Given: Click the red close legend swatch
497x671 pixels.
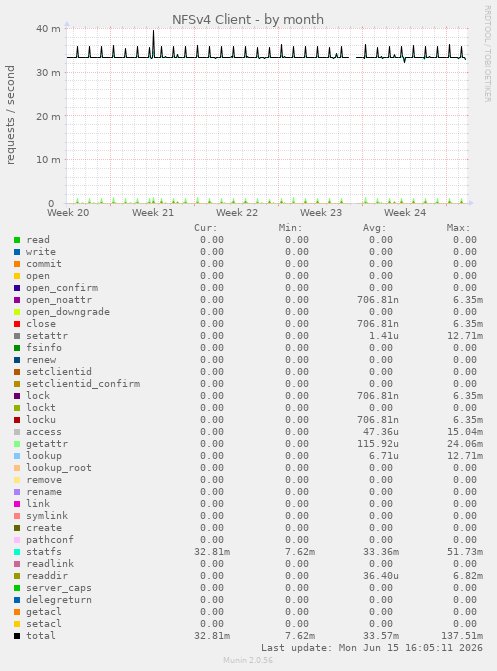Looking at the screenshot, I should coord(17,324).
